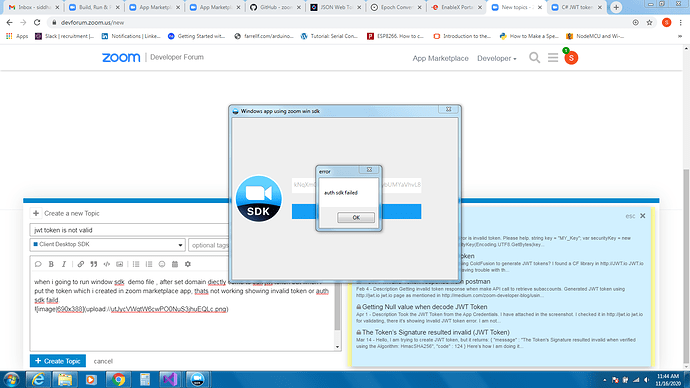Viewport: 690px width, 388px height.
Task: Add a blockquote with the quote icon
Action: (x=94, y=264)
